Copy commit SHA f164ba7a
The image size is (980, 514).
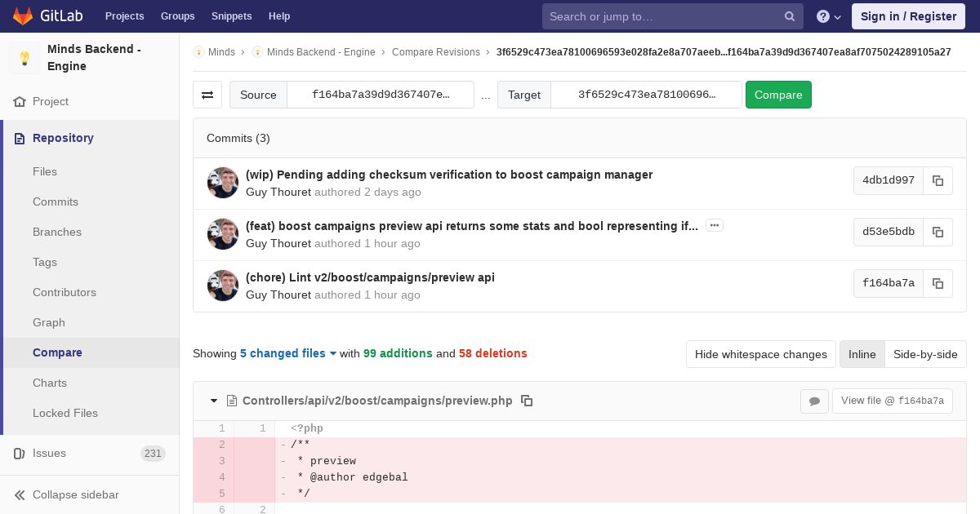(x=938, y=283)
